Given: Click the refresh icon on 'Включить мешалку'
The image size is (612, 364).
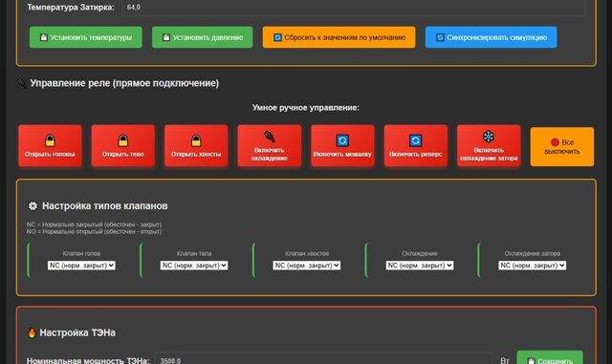Looking at the screenshot, I should point(342,140).
